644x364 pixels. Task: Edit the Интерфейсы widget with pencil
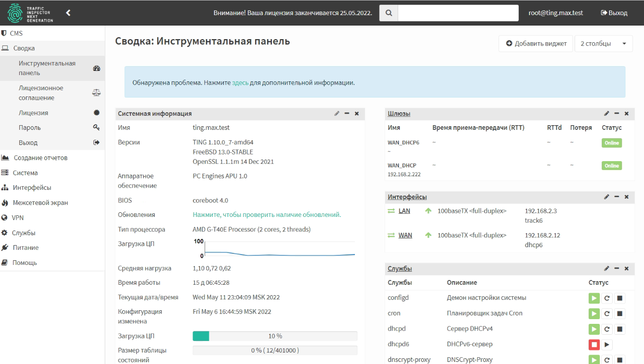606,197
